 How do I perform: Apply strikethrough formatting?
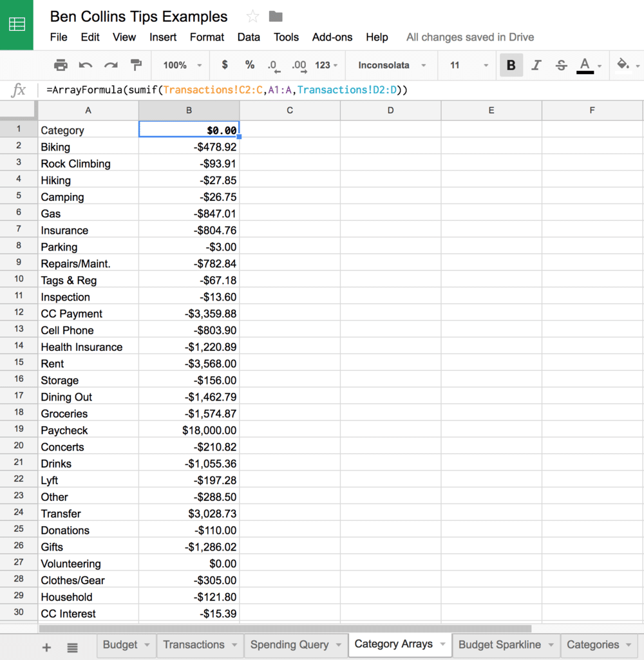(561, 65)
